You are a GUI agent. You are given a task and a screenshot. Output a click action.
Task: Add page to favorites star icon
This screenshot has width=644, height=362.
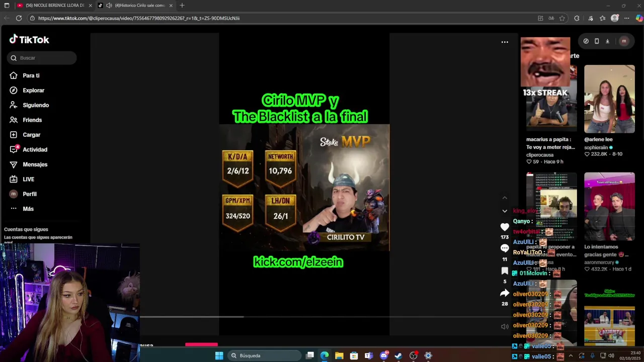[562, 18]
